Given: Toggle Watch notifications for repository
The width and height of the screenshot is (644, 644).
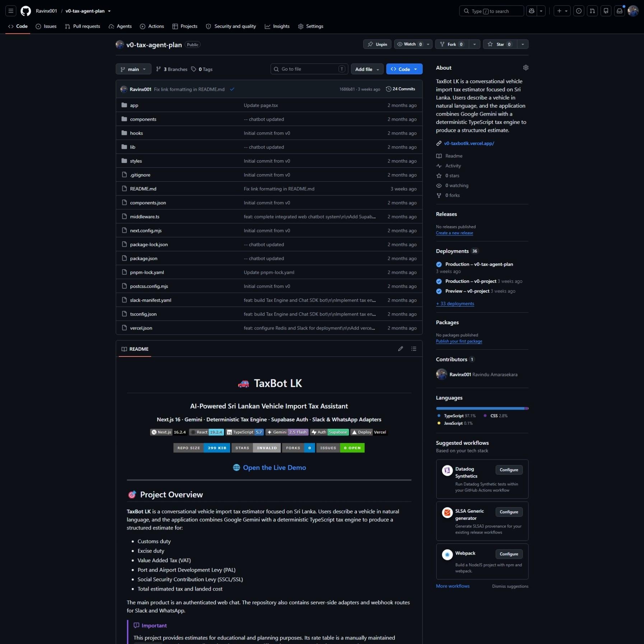Looking at the screenshot, I should click(x=409, y=44).
